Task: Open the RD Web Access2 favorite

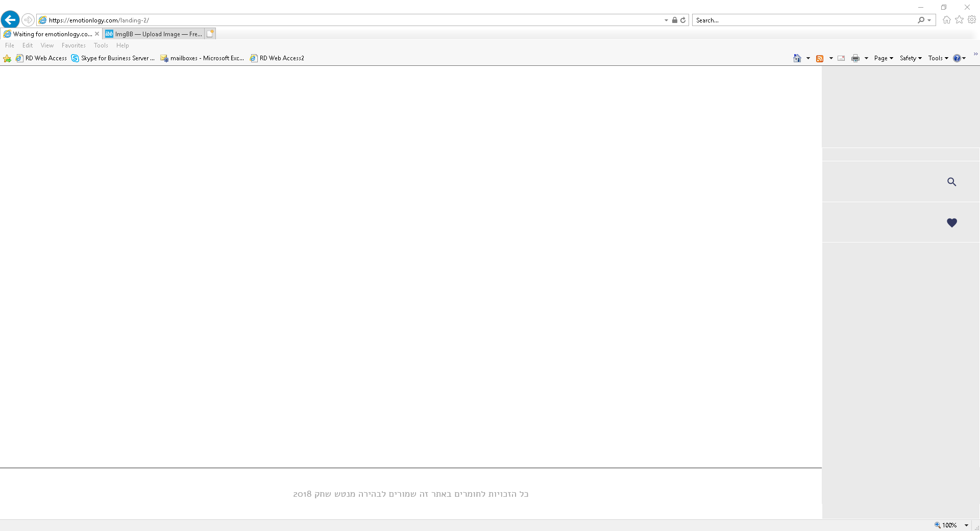Action: (277, 58)
